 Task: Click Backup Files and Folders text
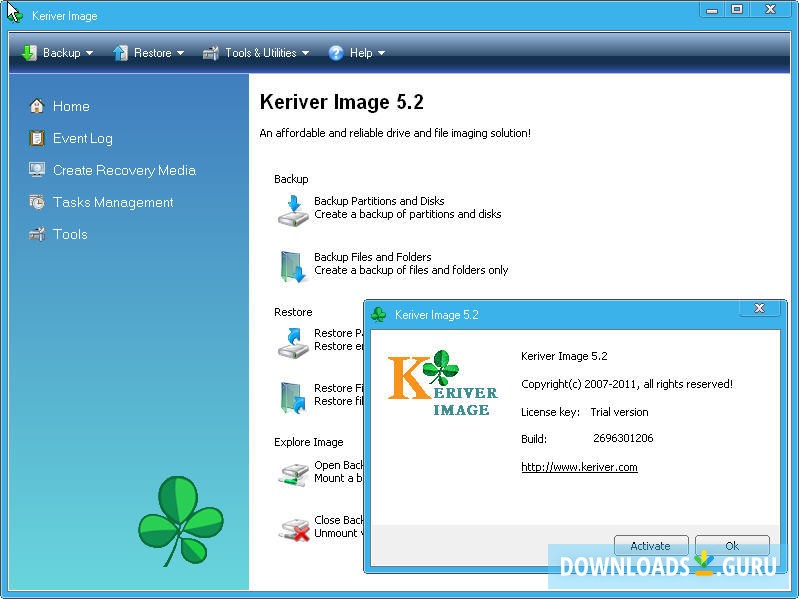pos(372,257)
